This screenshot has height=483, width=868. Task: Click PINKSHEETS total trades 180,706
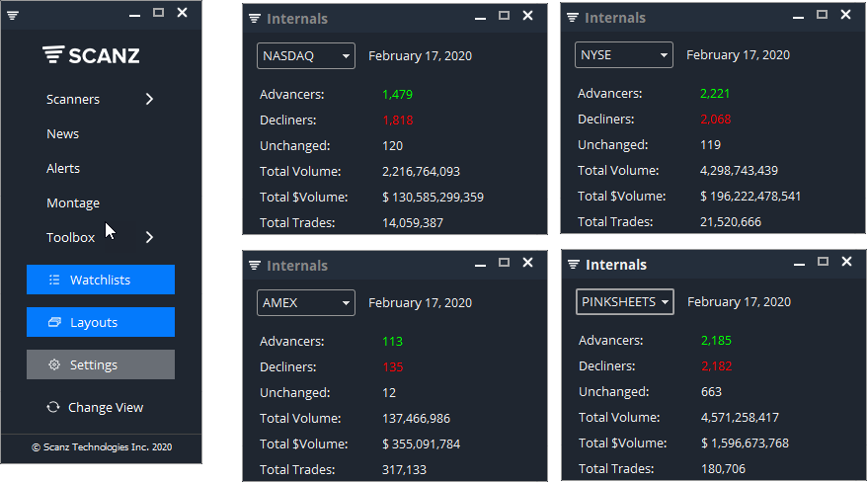(x=723, y=469)
